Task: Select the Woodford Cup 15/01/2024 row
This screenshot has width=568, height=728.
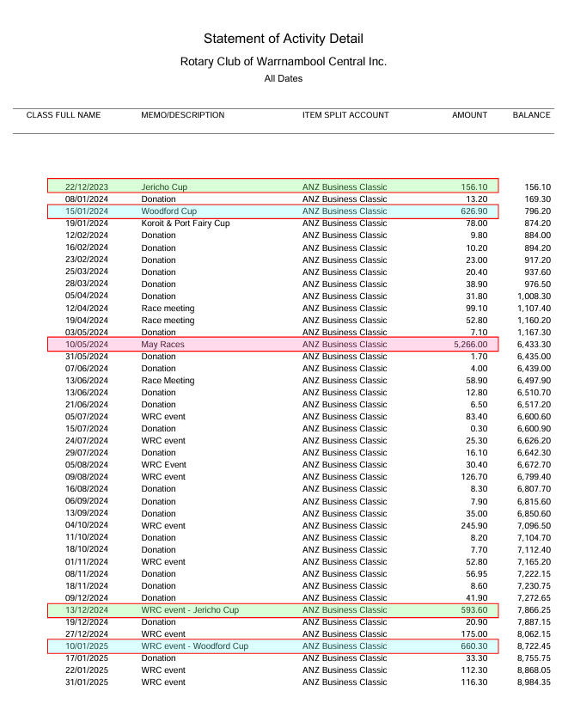Action: point(273,211)
